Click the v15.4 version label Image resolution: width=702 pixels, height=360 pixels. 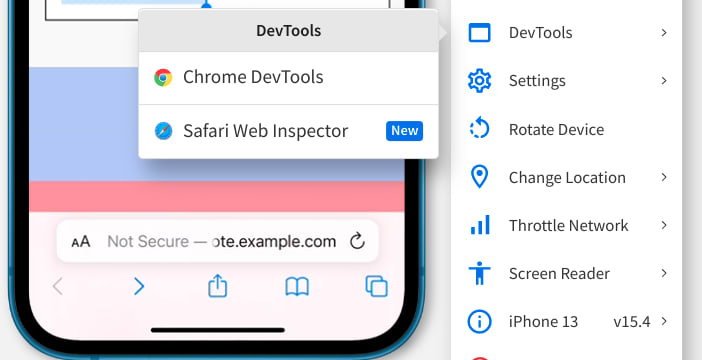pos(632,321)
